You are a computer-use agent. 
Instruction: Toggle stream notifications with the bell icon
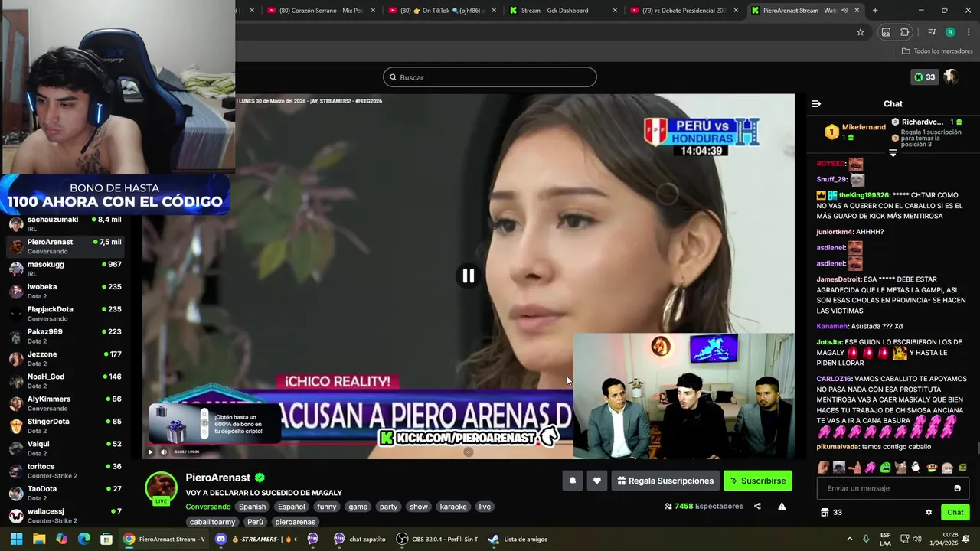tap(572, 481)
